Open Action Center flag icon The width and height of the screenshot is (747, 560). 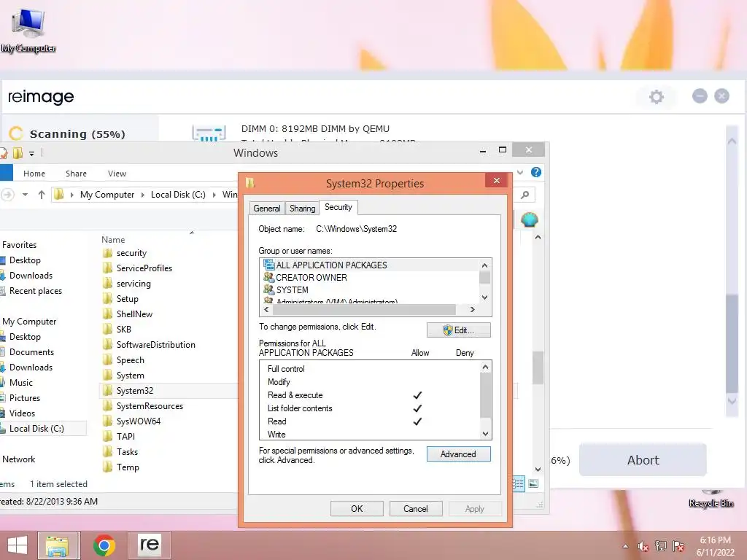point(678,546)
